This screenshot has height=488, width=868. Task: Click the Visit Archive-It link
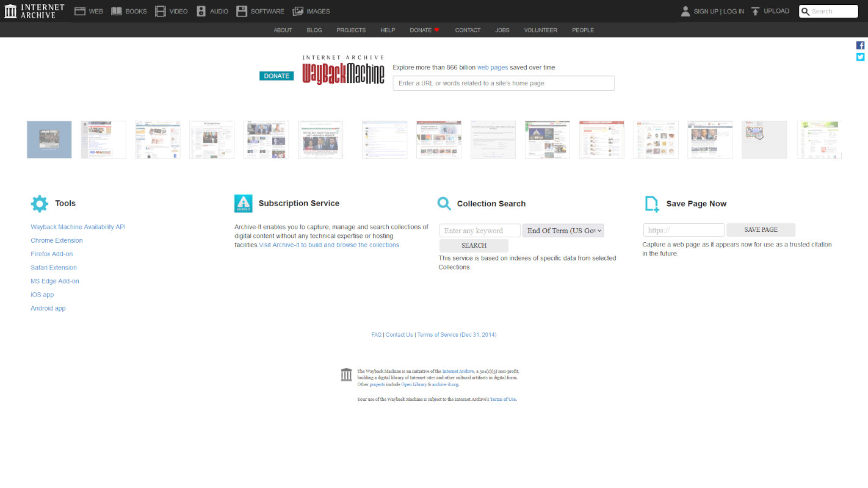coord(330,245)
